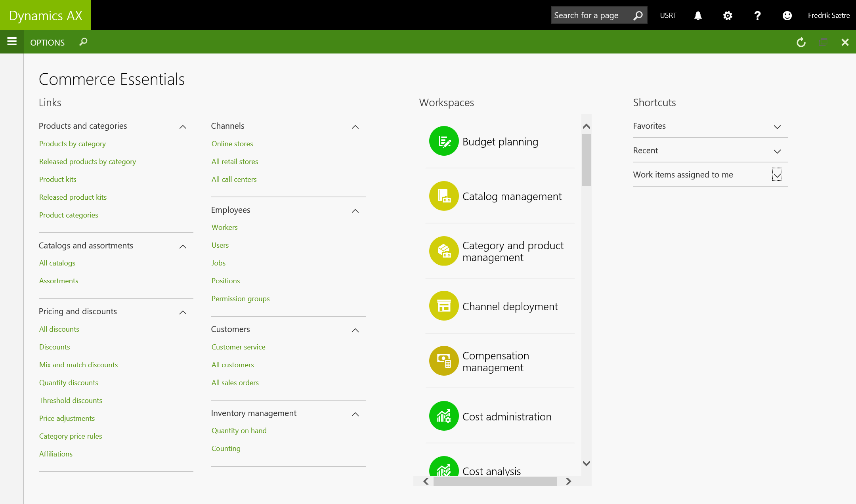Click the help question mark icon

point(757,15)
